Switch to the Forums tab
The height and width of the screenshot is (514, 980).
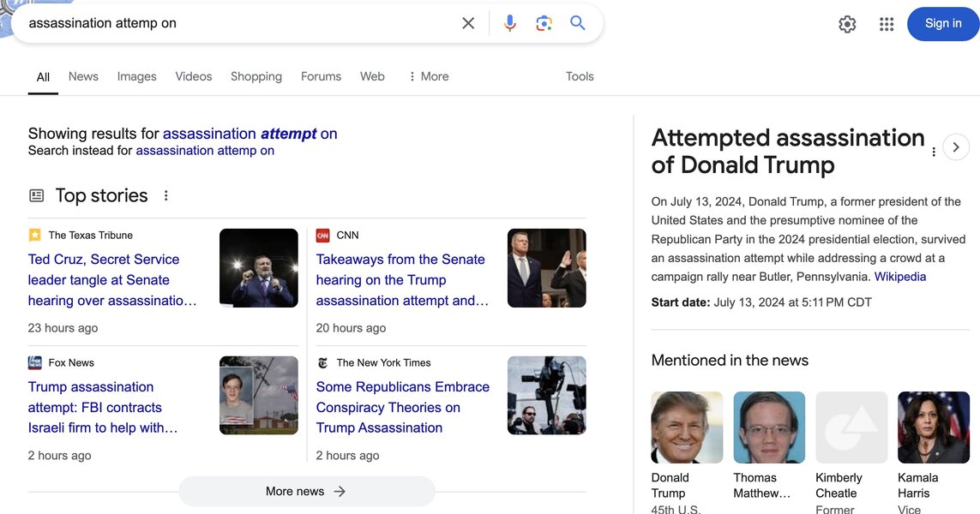322,76
